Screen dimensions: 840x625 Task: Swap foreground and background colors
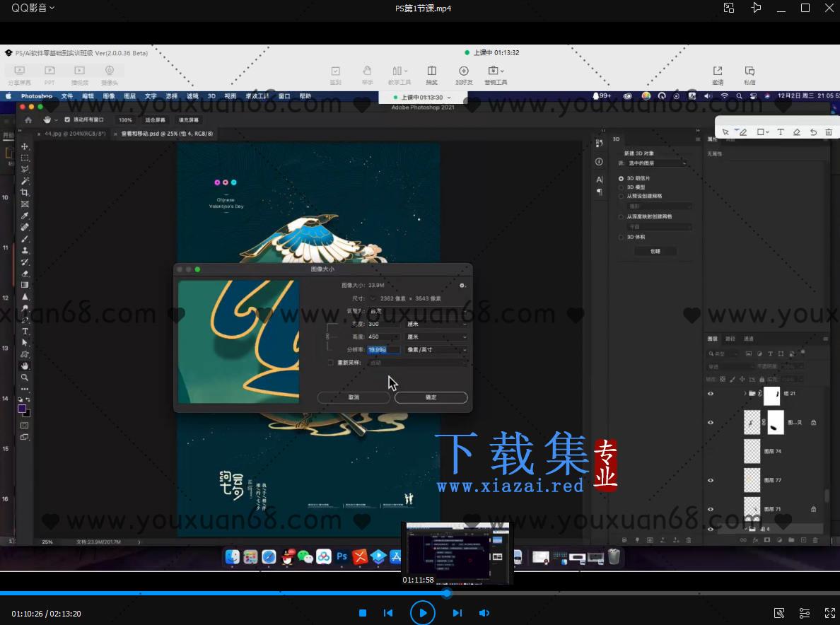(x=28, y=399)
